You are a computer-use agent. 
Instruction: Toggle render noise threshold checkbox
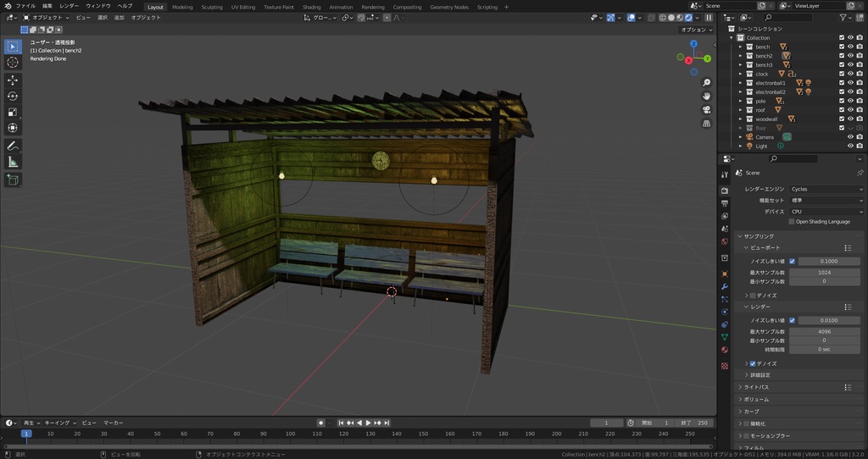[x=793, y=321]
